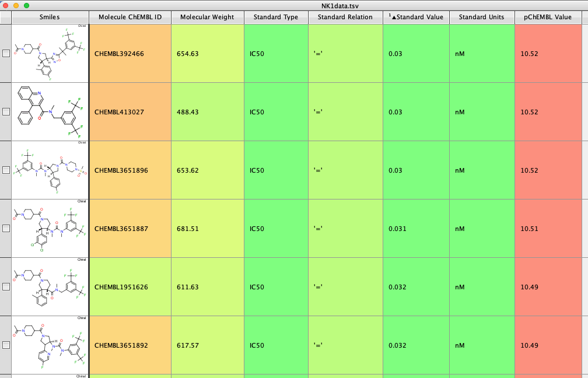Select the checkbox beside CHEMBL413027 row
This screenshot has width=588, height=378.
point(6,112)
